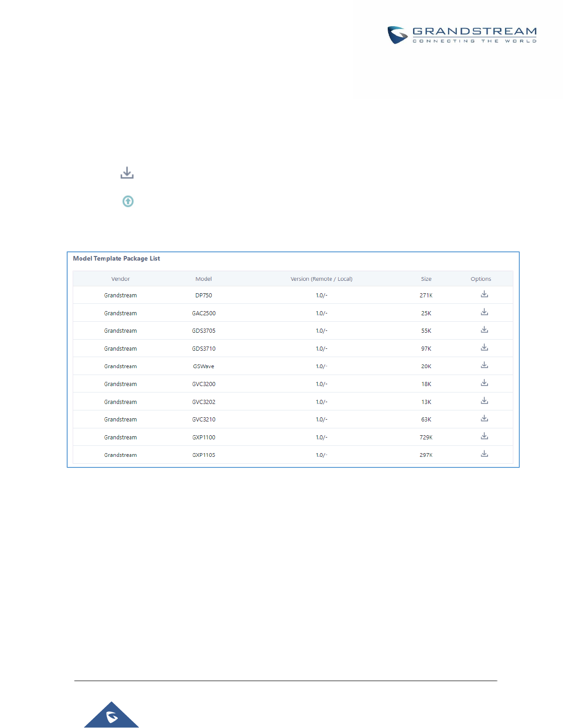Click the Vendor column header
Viewport: 563px width, 728px height.
pyautogui.click(x=121, y=279)
